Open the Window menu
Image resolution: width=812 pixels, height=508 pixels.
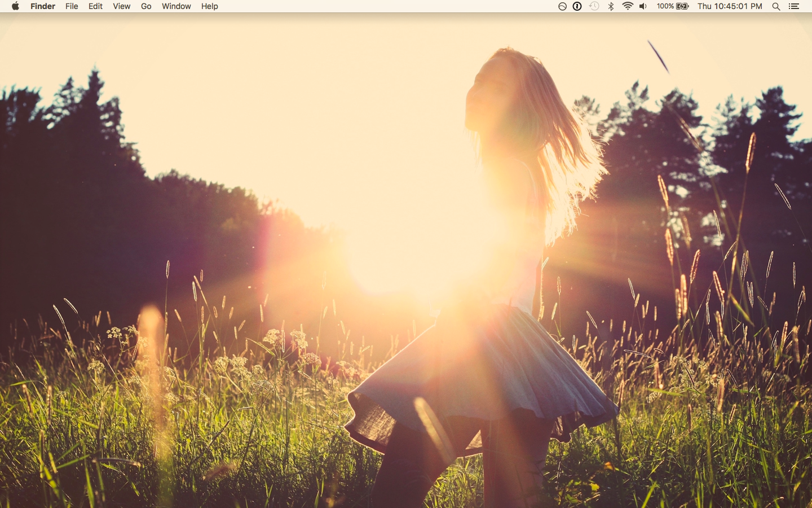click(176, 6)
